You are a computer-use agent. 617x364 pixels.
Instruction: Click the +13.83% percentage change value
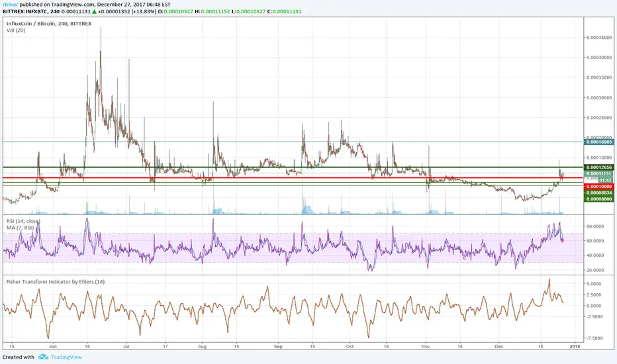click(x=144, y=11)
